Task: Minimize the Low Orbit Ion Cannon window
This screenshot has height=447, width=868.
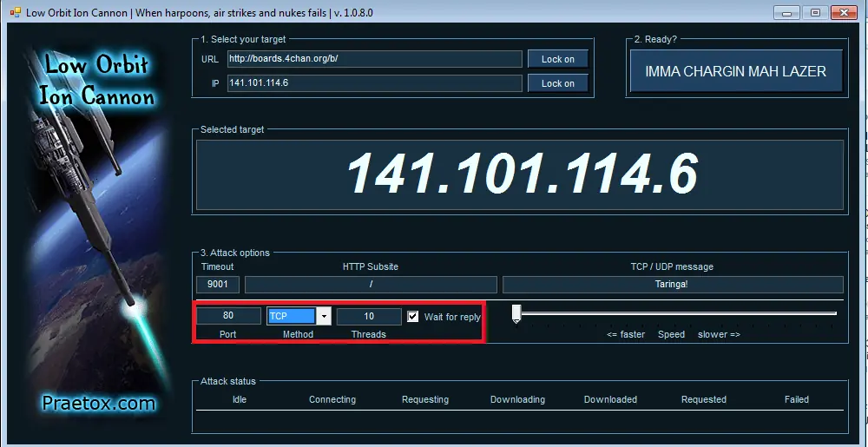Action: [786, 12]
